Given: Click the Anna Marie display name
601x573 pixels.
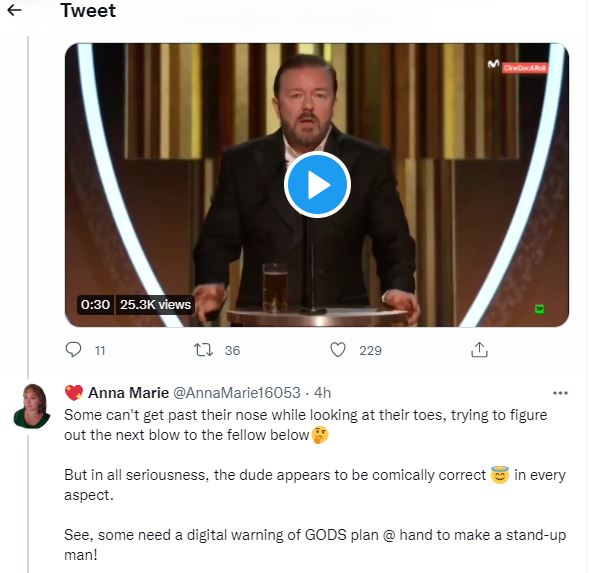Looking at the screenshot, I should click(128, 393).
